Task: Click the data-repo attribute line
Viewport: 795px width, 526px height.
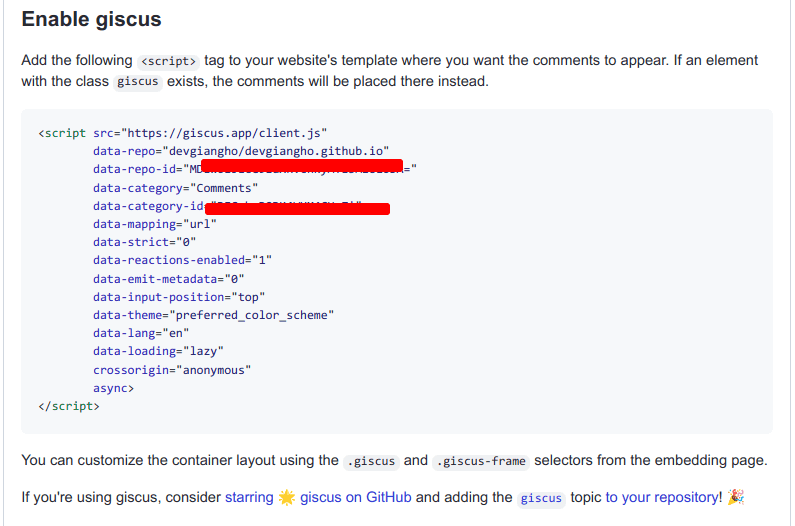Action: (x=240, y=151)
